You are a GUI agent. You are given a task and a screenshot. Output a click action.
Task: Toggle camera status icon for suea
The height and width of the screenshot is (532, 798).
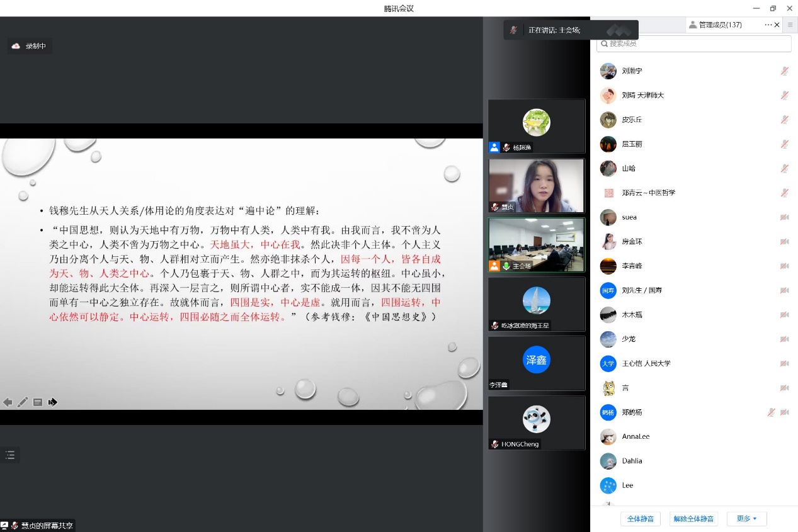click(x=785, y=217)
